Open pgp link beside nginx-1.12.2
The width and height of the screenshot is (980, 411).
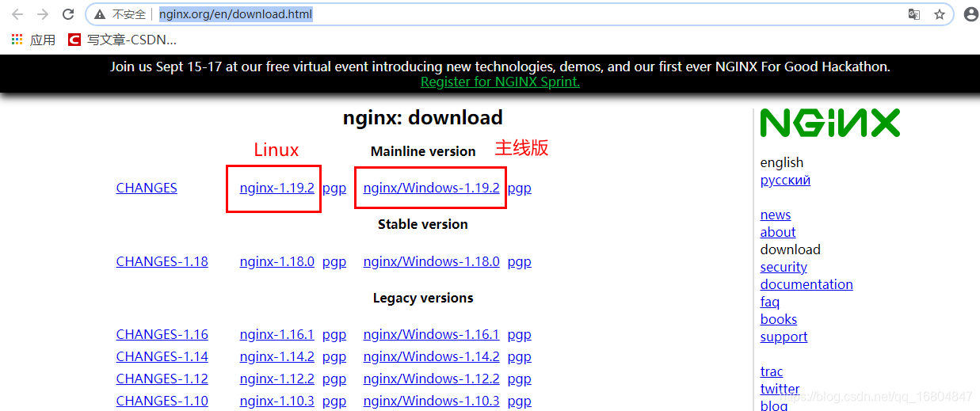pyautogui.click(x=334, y=379)
